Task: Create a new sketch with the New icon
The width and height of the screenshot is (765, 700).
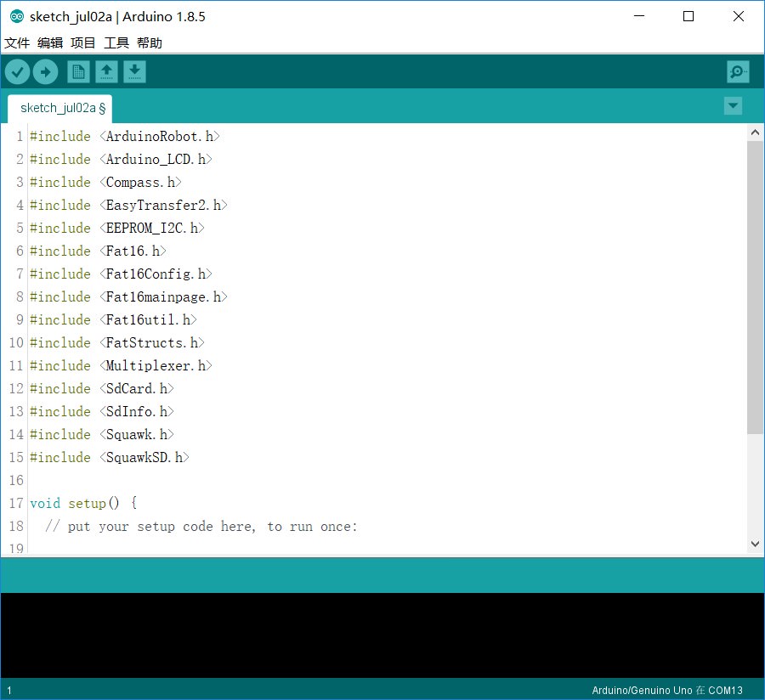Action: [x=78, y=72]
